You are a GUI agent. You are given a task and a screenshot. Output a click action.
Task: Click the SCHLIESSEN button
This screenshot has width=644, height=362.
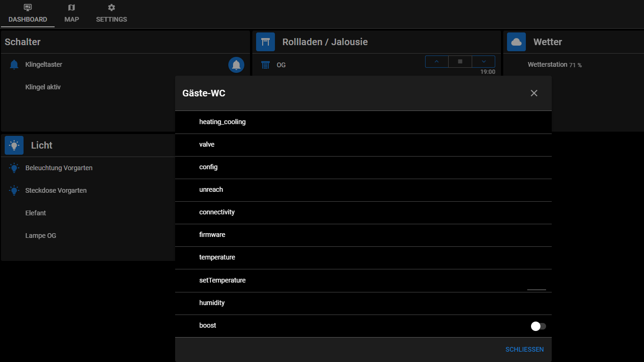[x=524, y=349]
